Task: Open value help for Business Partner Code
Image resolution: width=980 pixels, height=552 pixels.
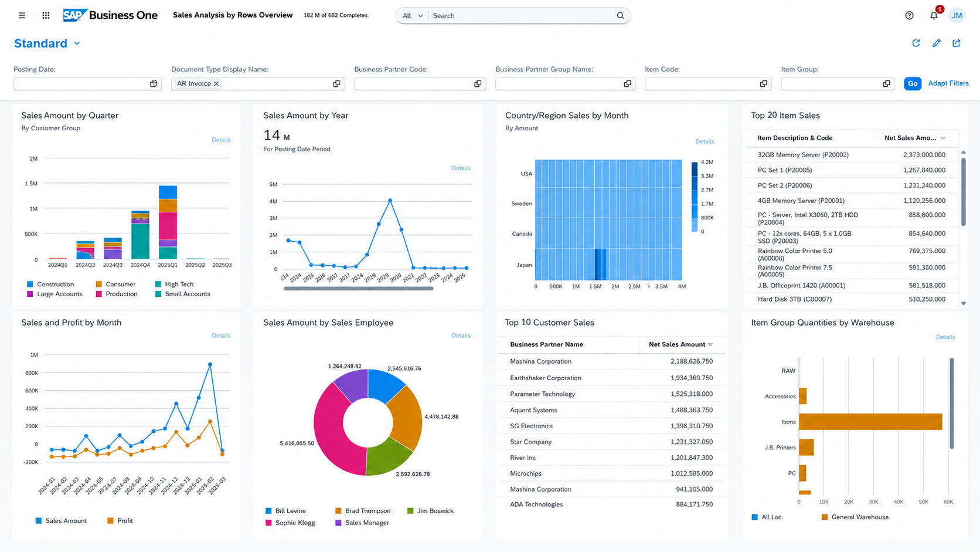Action: [x=478, y=84]
